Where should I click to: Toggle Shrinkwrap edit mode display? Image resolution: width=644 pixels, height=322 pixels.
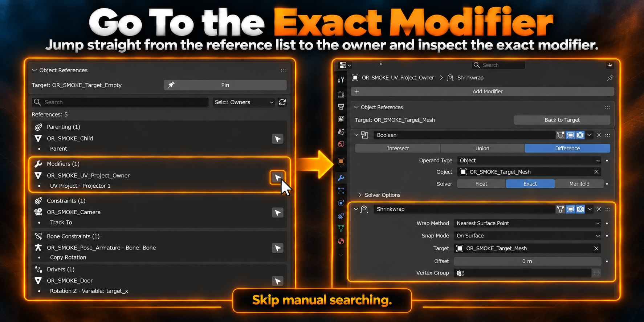click(561, 209)
